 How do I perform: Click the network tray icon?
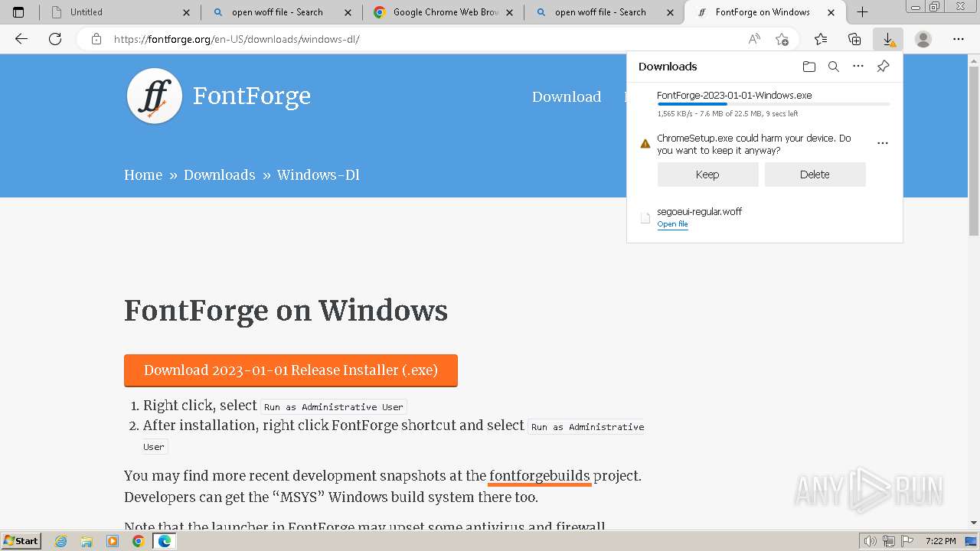[x=889, y=541]
